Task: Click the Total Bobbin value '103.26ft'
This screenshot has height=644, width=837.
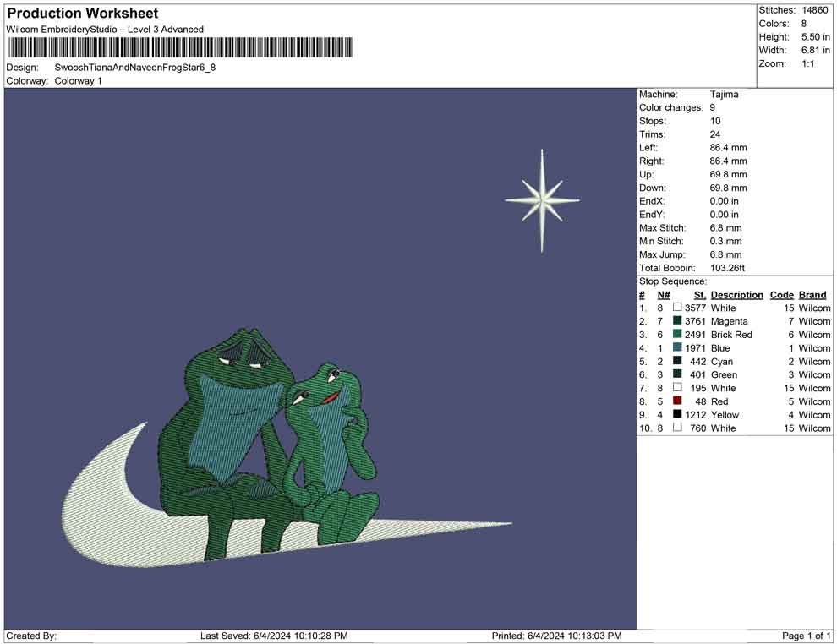Action: pyautogui.click(x=728, y=268)
